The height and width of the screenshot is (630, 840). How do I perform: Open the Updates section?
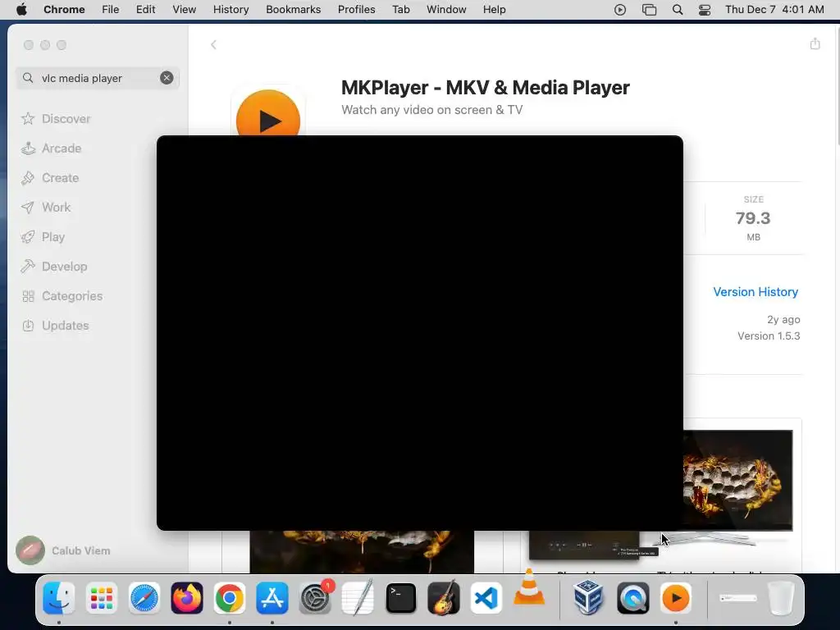click(55, 325)
